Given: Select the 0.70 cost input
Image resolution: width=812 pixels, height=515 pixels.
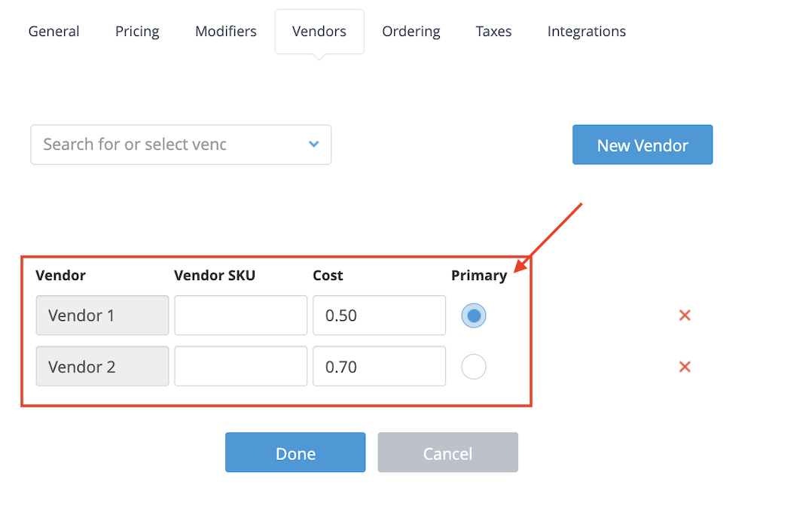Looking at the screenshot, I should (x=379, y=367).
